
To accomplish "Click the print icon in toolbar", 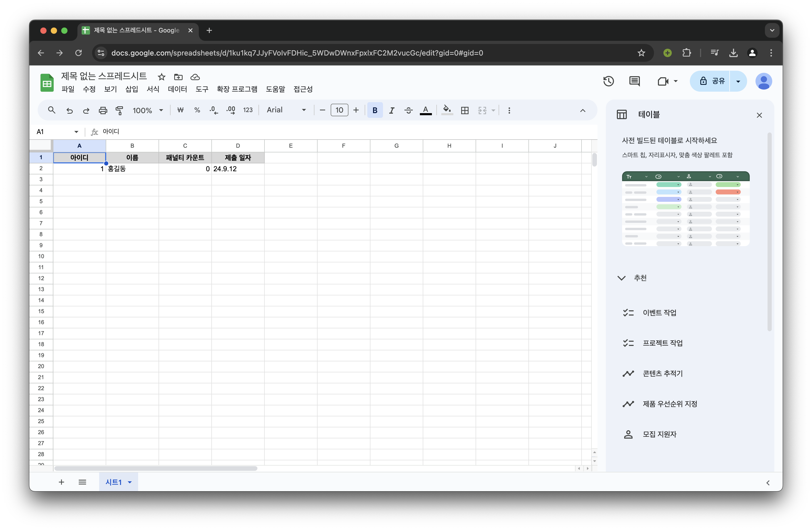I will click(x=103, y=110).
